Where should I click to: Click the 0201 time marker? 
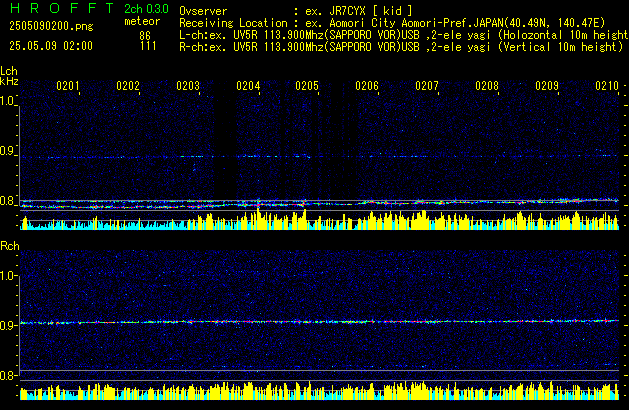coord(68,86)
